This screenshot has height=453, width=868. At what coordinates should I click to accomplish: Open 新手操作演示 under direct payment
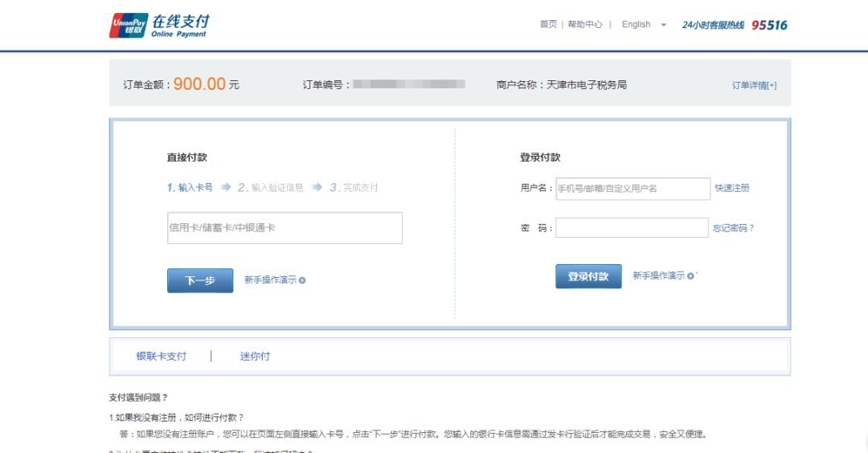pos(270,280)
